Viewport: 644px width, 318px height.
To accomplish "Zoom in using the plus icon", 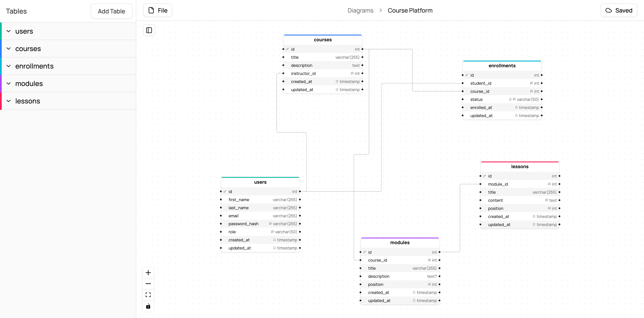I will tap(148, 272).
